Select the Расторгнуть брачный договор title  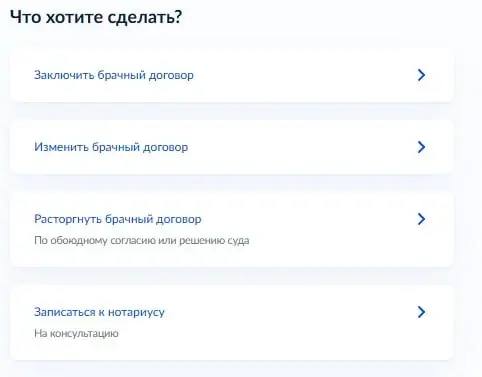(x=118, y=219)
